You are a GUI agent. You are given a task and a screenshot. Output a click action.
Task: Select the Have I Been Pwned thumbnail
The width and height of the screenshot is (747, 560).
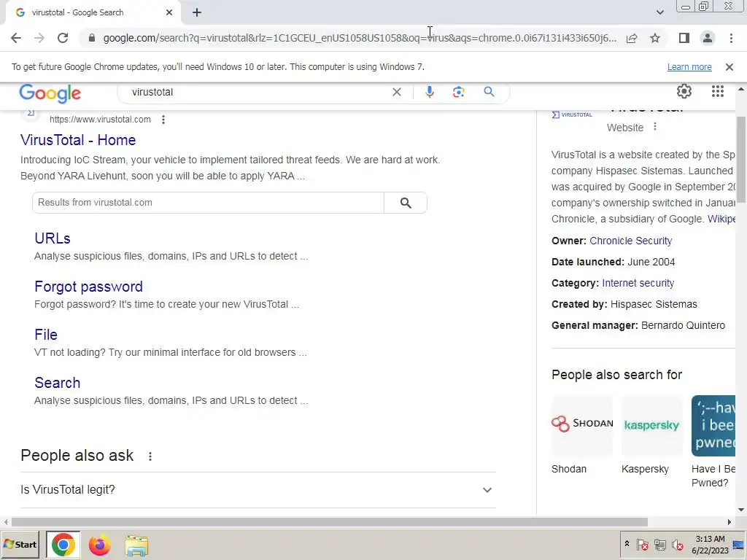713,425
